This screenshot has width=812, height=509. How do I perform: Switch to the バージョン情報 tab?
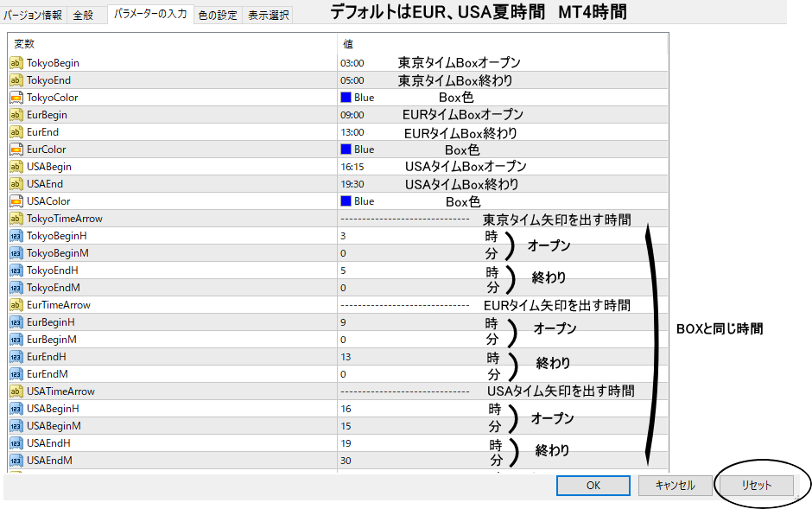(x=34, y=15)
